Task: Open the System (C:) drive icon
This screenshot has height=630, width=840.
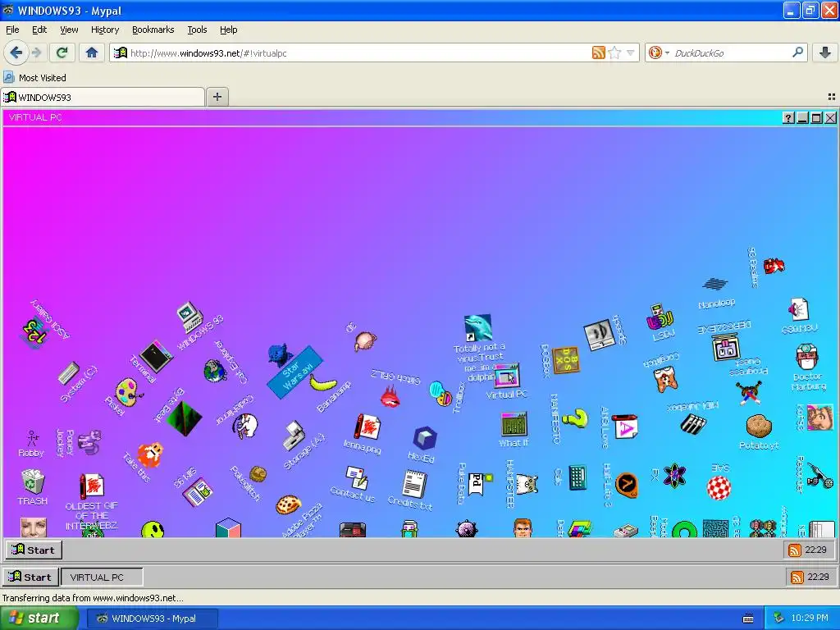Action: point(69,373)
